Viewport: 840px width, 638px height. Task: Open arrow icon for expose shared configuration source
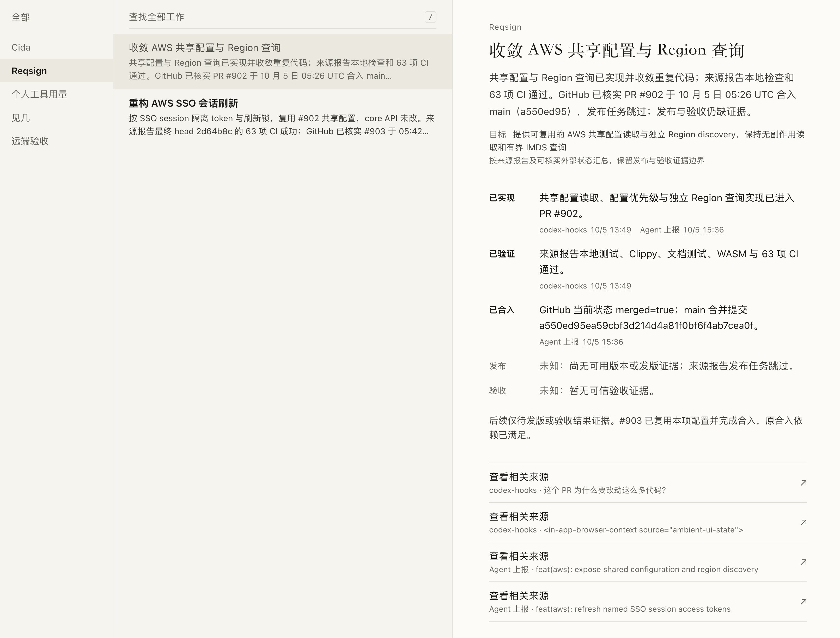pyautogui.click(x=803, y=562)
